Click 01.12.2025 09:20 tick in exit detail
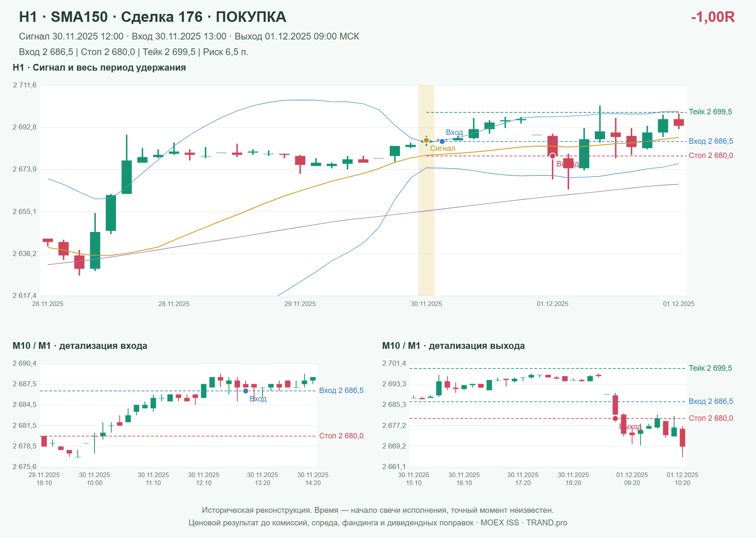The height and width of the screenshot is (538, 756). tap(632, 479)
